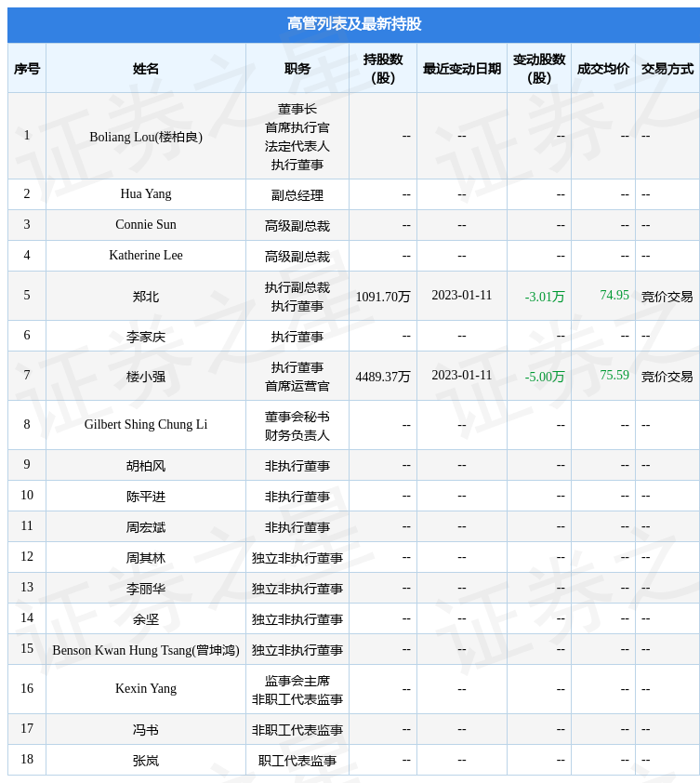Click the 最近变动日期 column header
This screenshot has height=783, width=700.
point(462,69)
